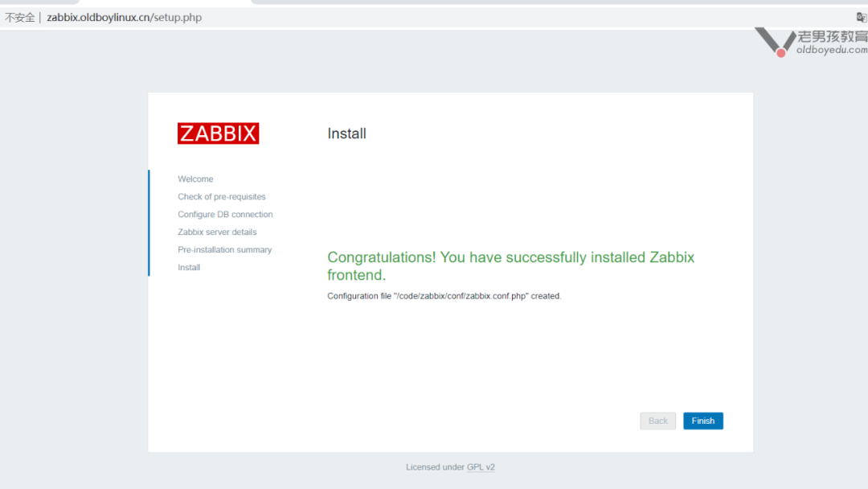Click the 'Install' page heading
This screenshot has height=489, width=868.
346,134
